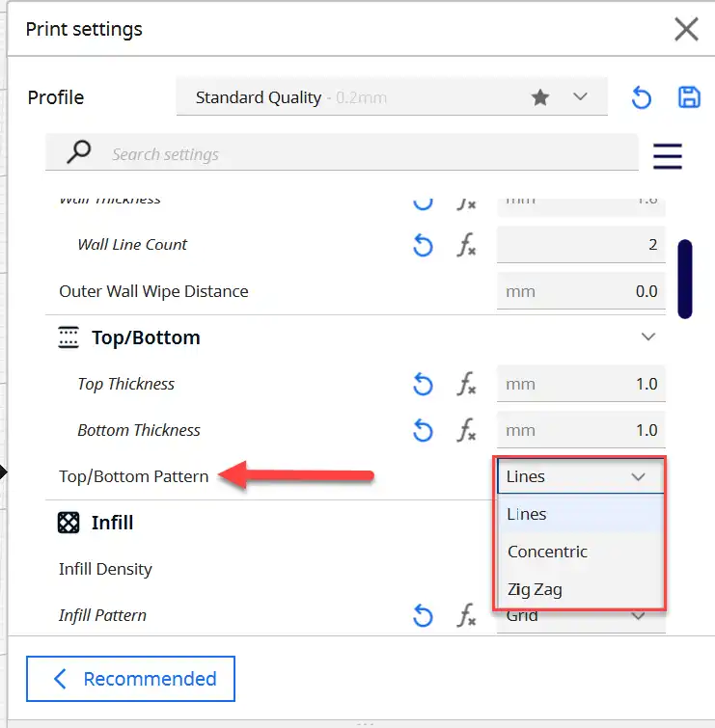The width and height of the screenshot is (715, 728).
Task: Click the Wall Line Count label
Action: pyautogui.click(x=132, y=245)
